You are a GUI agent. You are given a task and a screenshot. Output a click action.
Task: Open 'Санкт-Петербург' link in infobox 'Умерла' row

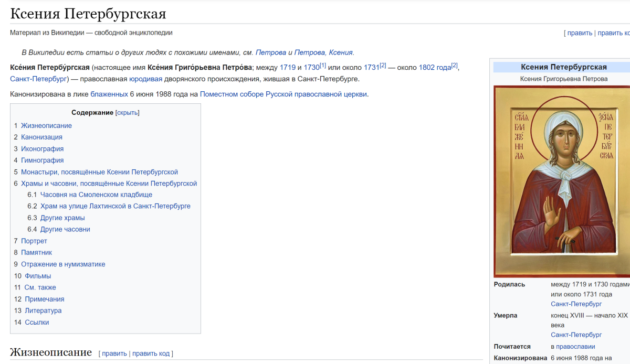click(x=576, y=335)
